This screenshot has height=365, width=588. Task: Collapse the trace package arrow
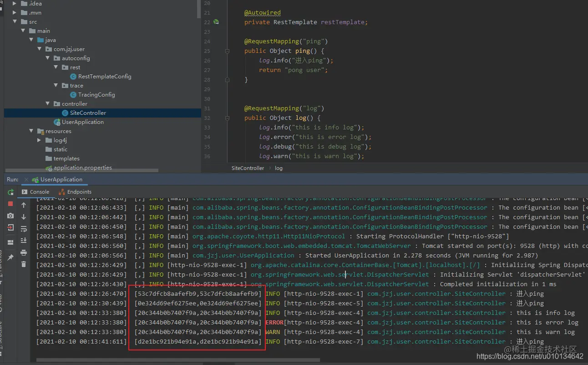[56, 85]
